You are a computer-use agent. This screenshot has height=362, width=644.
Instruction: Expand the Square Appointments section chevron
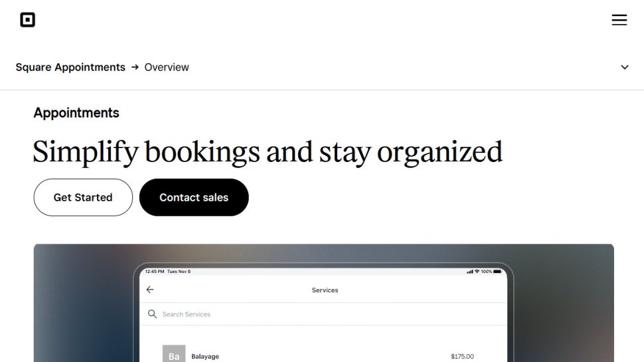pos(624,67)
